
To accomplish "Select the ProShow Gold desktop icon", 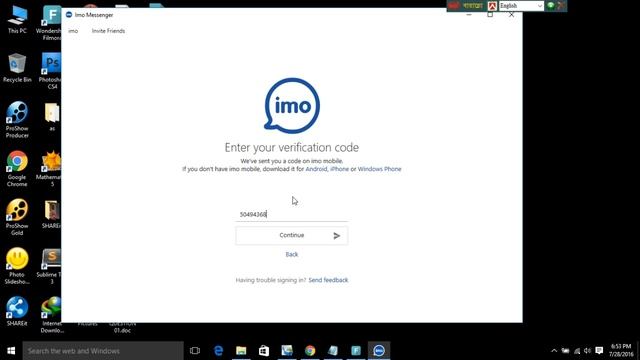I will coord(17,218).
